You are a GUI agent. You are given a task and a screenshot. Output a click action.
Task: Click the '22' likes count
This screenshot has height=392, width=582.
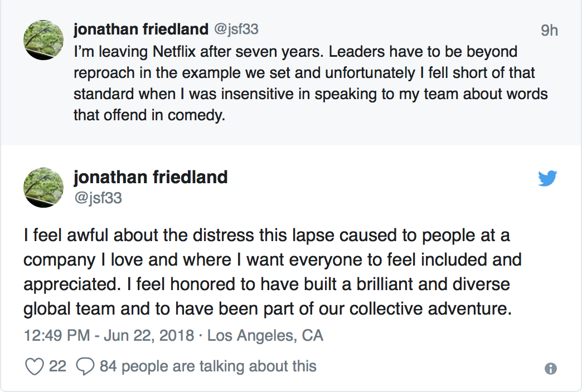[x=57, y=366]
